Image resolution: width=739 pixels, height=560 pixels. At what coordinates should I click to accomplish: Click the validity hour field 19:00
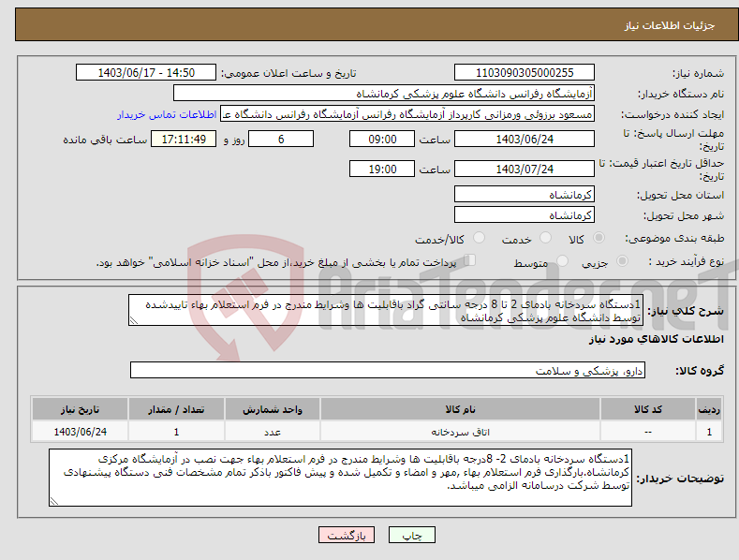click(382, 169)
